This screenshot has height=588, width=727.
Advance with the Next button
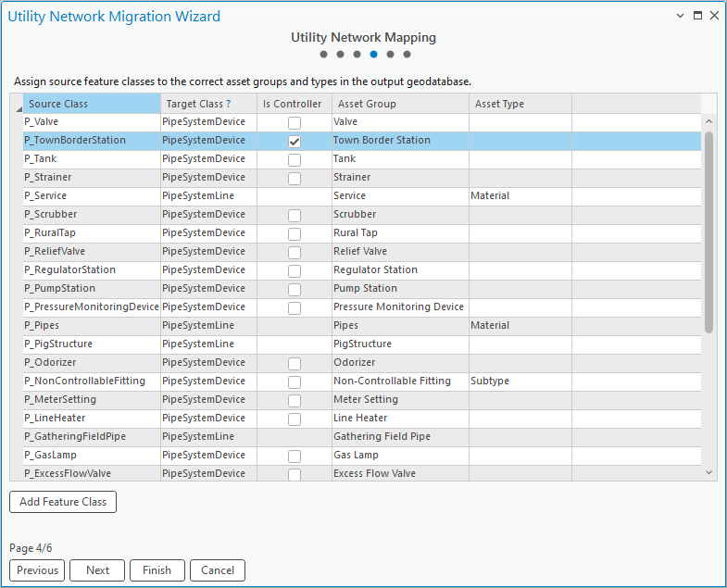click(x=97, y=570)
